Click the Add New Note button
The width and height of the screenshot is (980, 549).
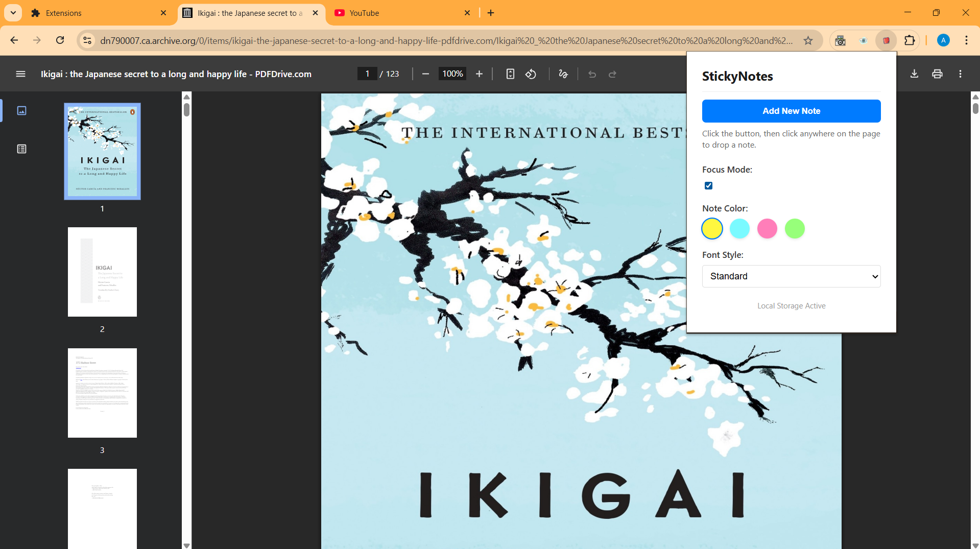[791, 111]
